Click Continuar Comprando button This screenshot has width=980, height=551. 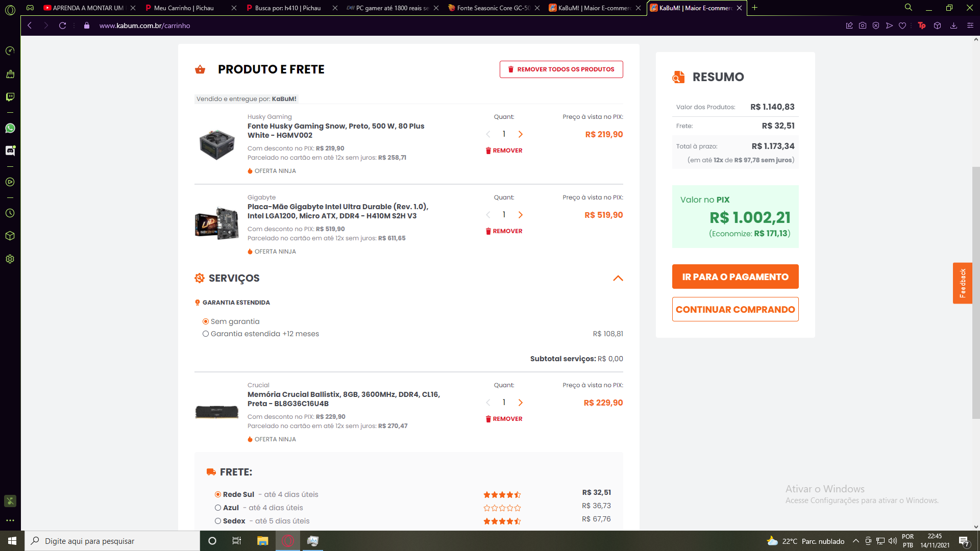pos(735,309)
